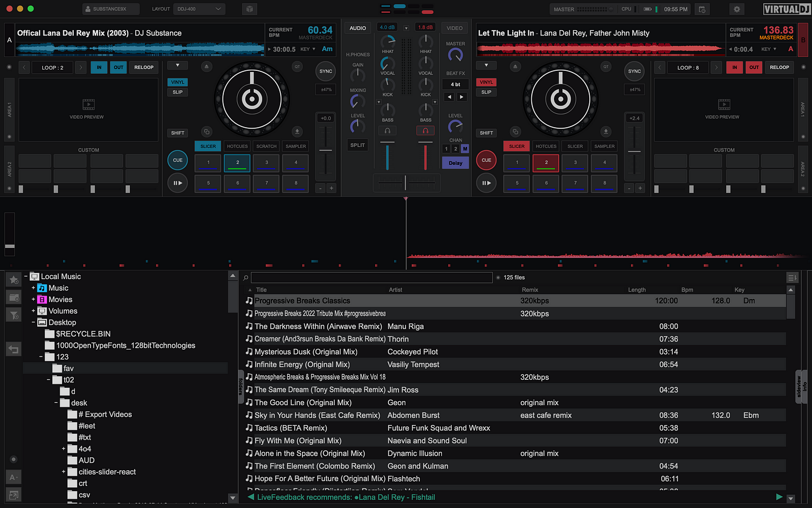Viewport: 812px width, 508px height.
Task: Select FX channel 1
Action: click(446, 149)
